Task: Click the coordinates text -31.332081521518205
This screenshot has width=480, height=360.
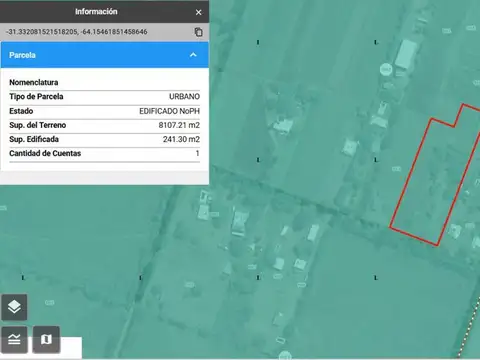Action: [x=42, y=32]
